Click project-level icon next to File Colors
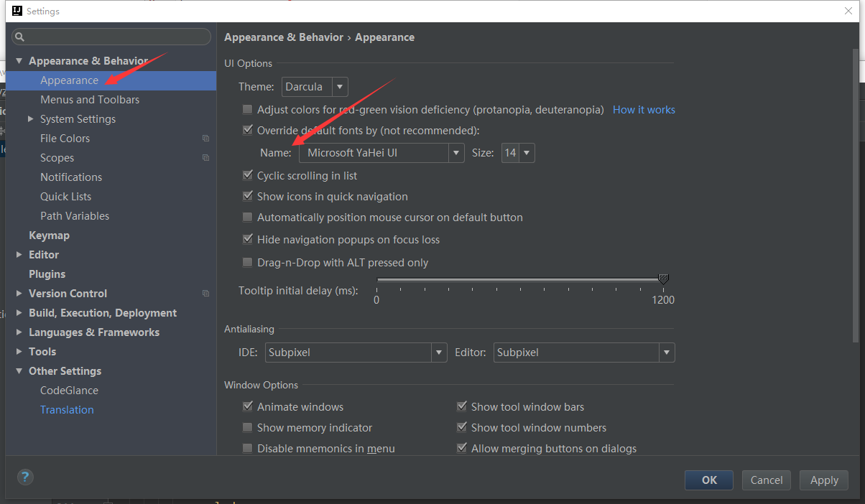 pos(205,139)
